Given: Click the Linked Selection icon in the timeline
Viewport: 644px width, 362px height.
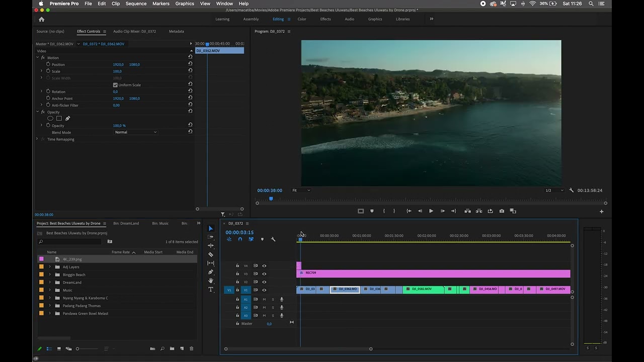Looking at the screenshot, I should (x=251, y=239).
